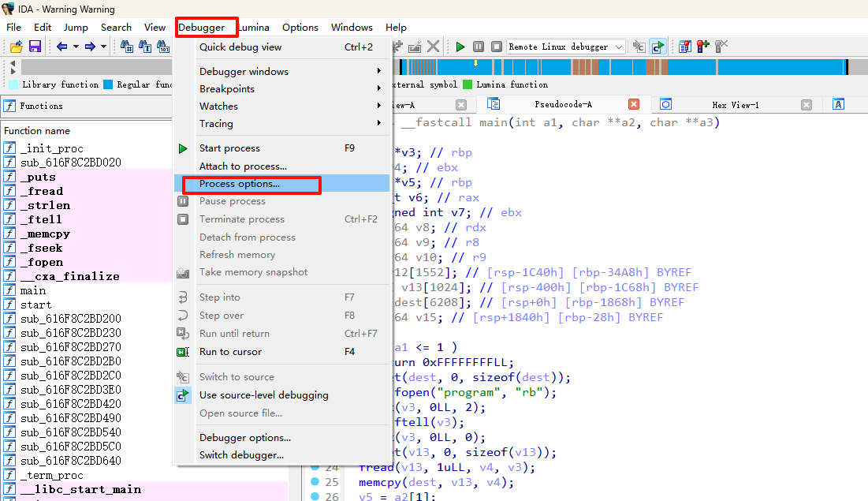The width and height of the screenshot is (868, 501).
Task: Click the gray X delete toolbar icon
Action: (434, 47)
